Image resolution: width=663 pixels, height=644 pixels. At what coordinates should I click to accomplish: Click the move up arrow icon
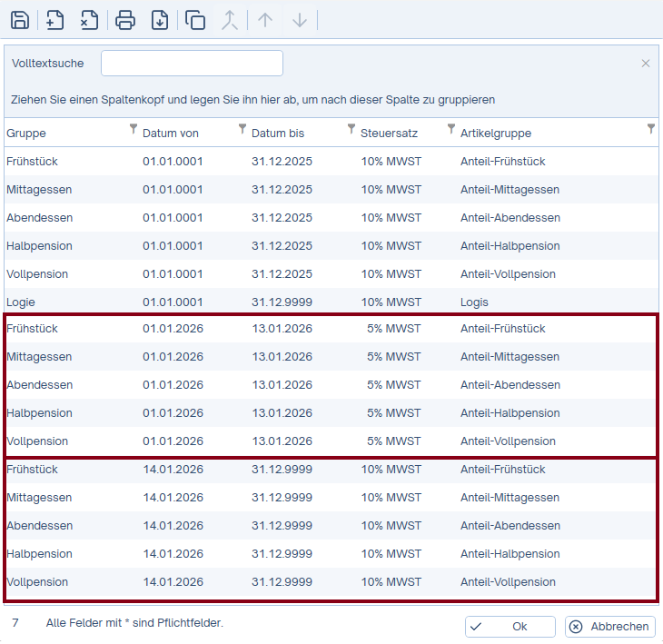pos(265,20)
